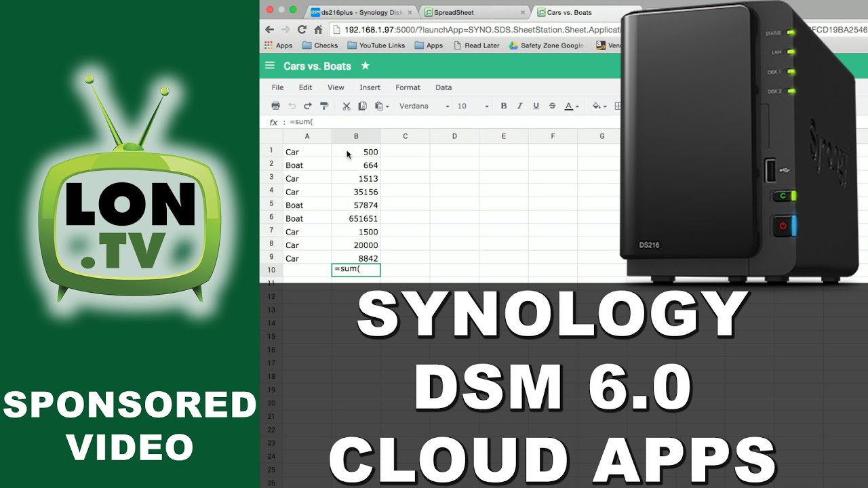Open the Data menu
This screenshot has height=488, width=868.
[443, 87]
